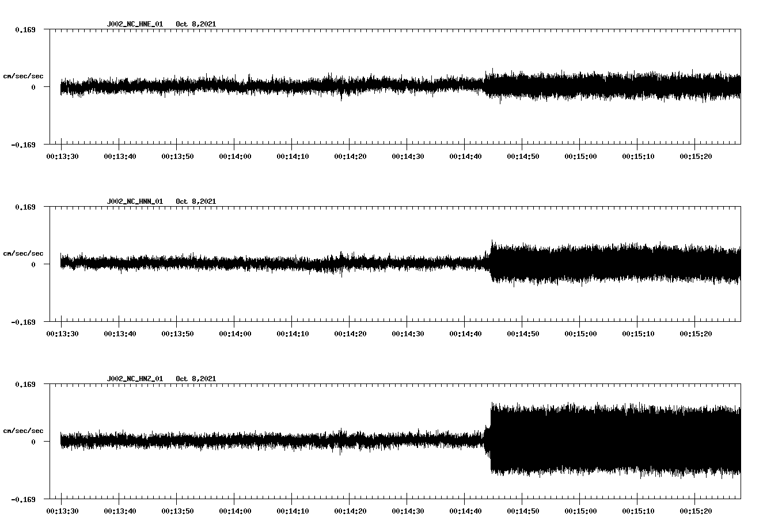The image size is (782, 532).
Task: Click the -0.169 lower limit of the HNZ plot
Action: [x=23, y=499]
